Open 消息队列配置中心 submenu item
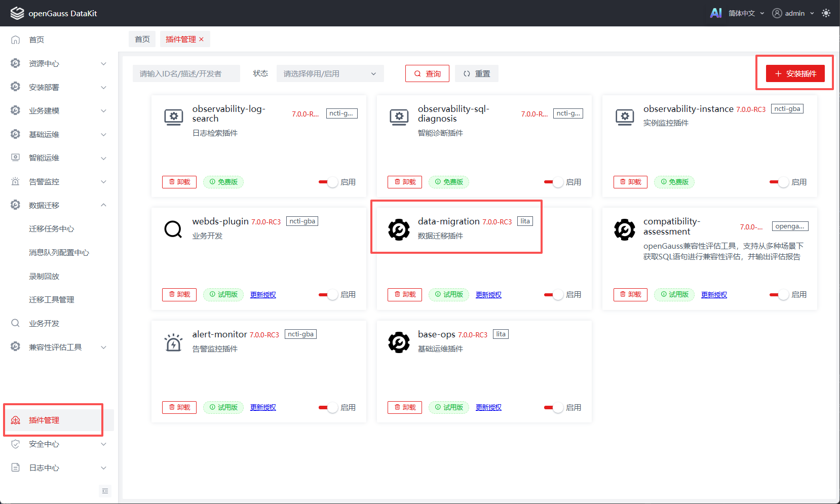 (59, 252)
